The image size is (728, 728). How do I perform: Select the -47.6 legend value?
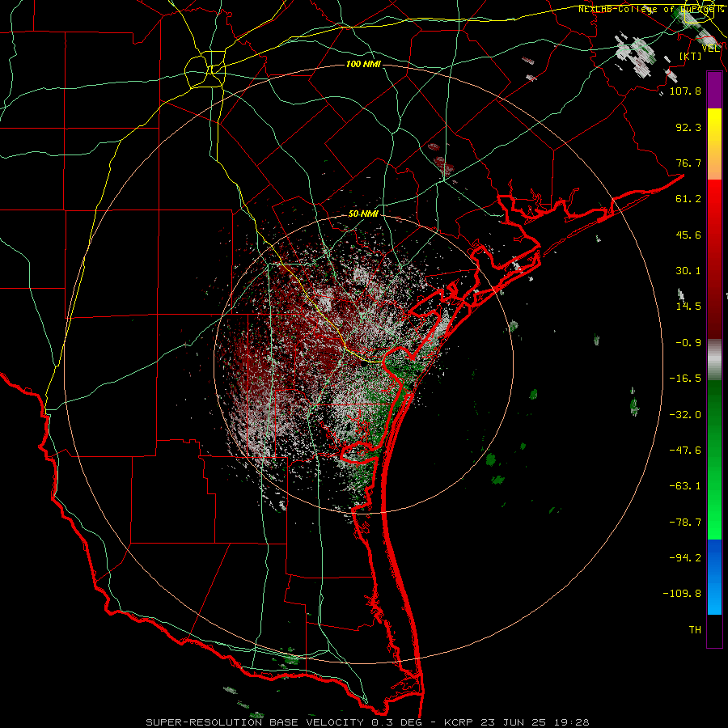tap(685, 451)
